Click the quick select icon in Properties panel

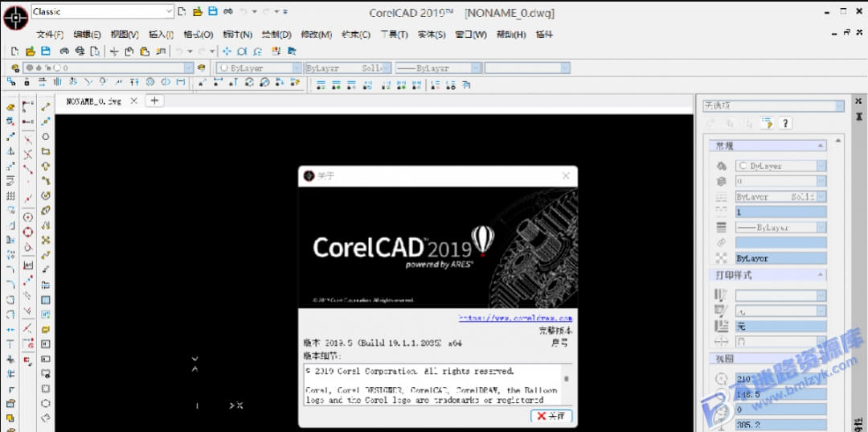(x=767, y=123)
